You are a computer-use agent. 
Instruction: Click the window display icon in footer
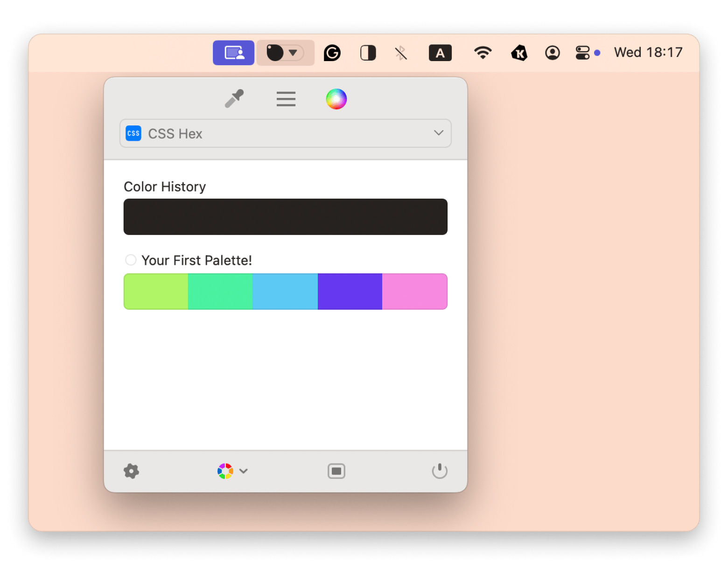point(336,471)
